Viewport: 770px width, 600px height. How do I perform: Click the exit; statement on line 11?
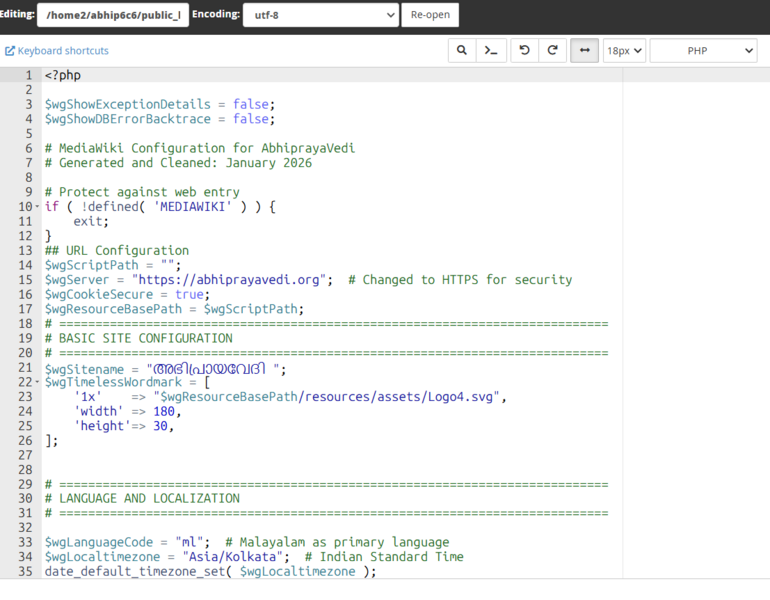91,221
